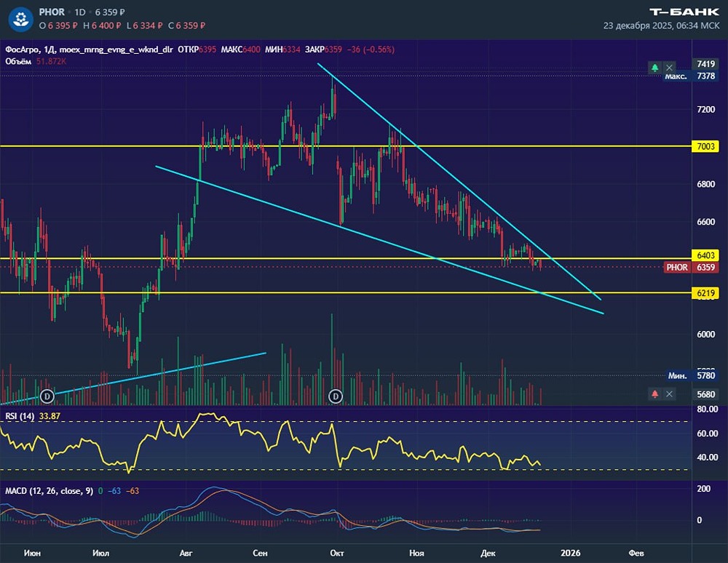Click the low value L 6 334 ₽
This screenshot has width=728, height=563.
144,25
